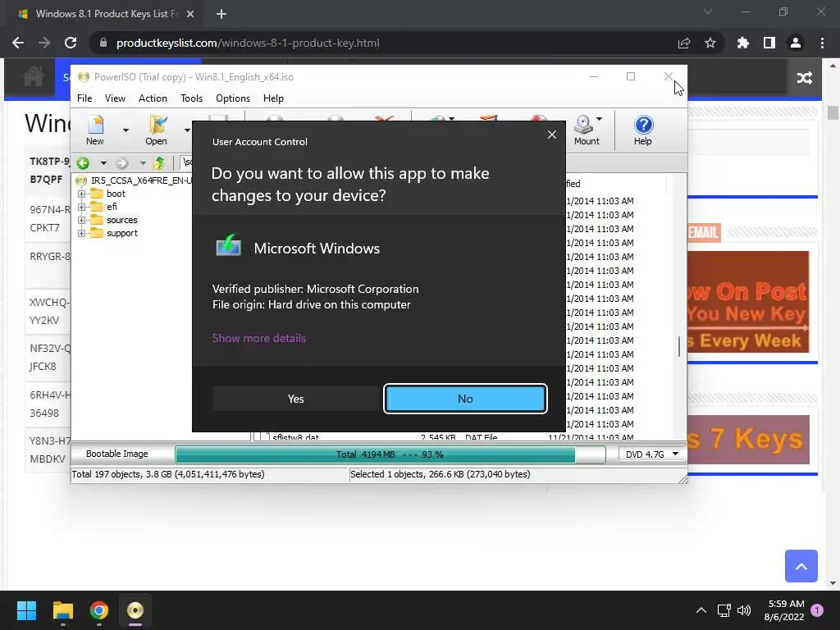Expand the sources folder tree node
This screenshot has height=630, width=840.
(81, 220)
